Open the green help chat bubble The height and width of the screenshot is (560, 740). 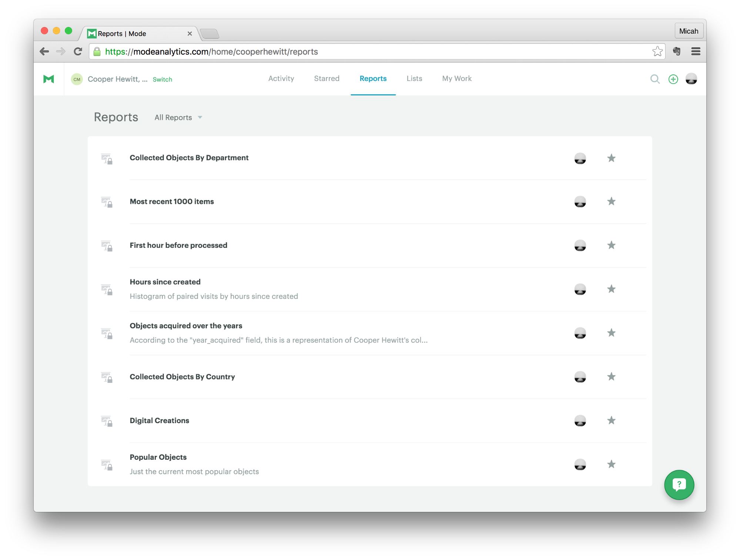679,485
